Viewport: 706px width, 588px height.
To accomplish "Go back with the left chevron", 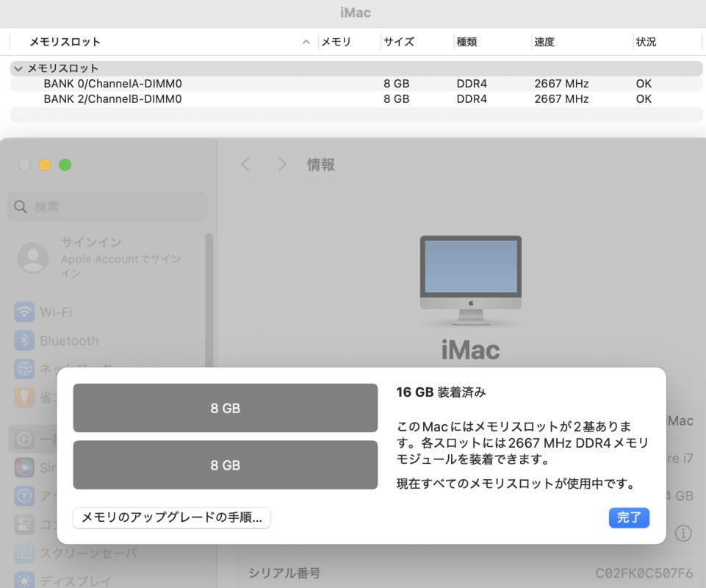I will coord(245,165).
